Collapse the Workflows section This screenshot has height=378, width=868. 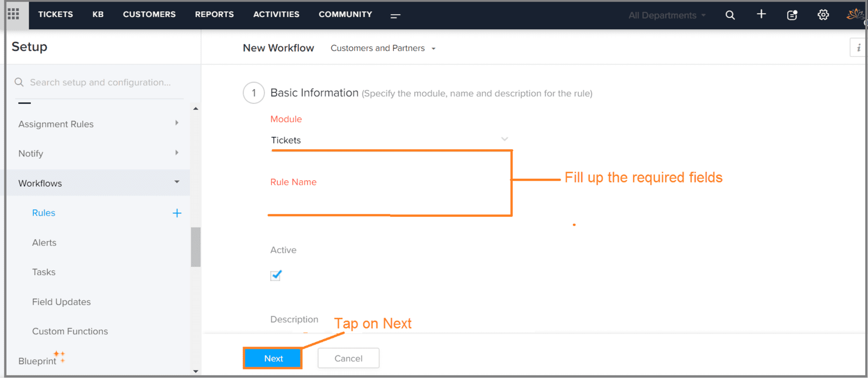[x=98, y=183]
